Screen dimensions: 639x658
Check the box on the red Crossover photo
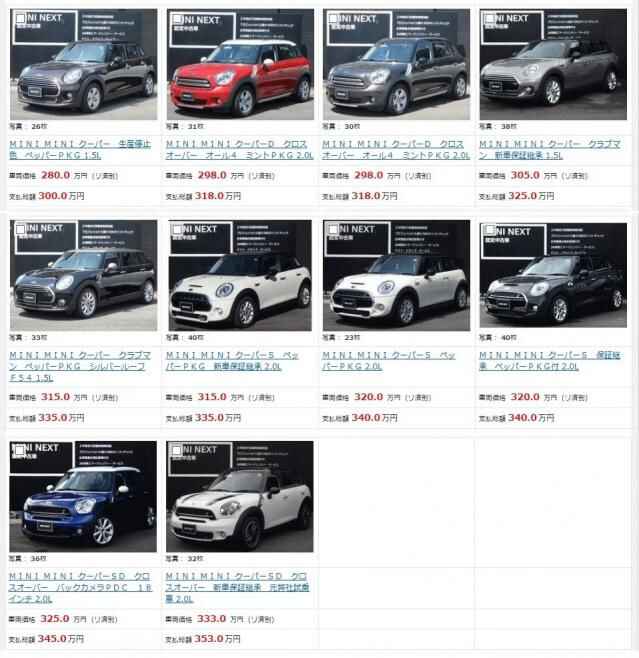177,19
